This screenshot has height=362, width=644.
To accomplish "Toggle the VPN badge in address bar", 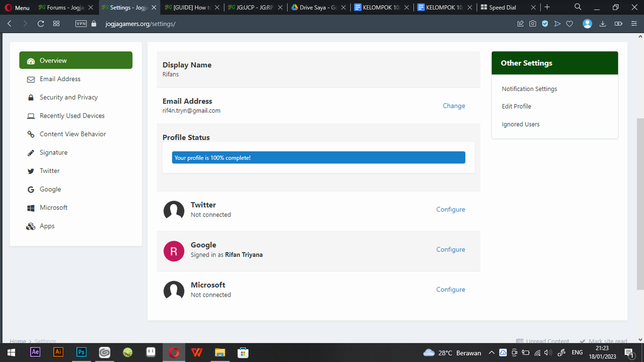I will (81, 24).
